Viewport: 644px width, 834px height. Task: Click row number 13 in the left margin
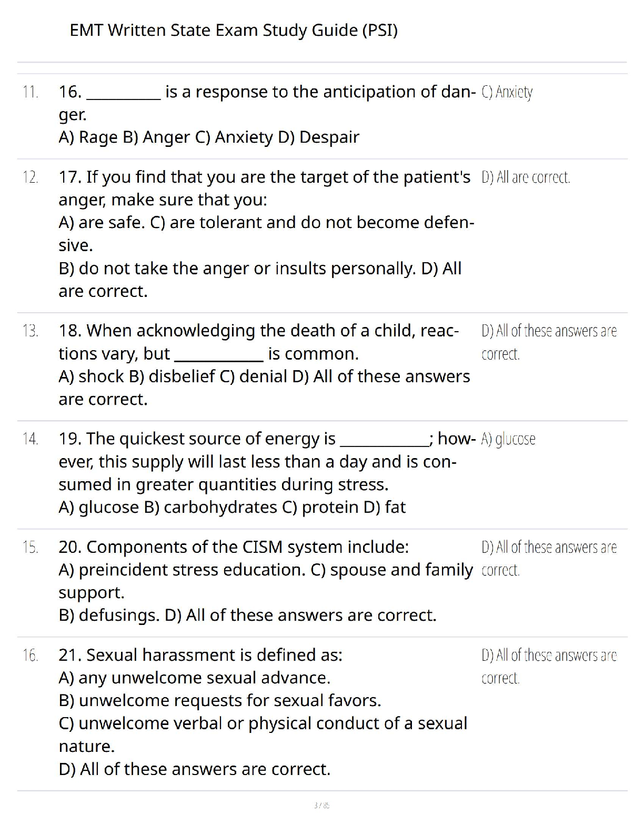pos(31,331)
